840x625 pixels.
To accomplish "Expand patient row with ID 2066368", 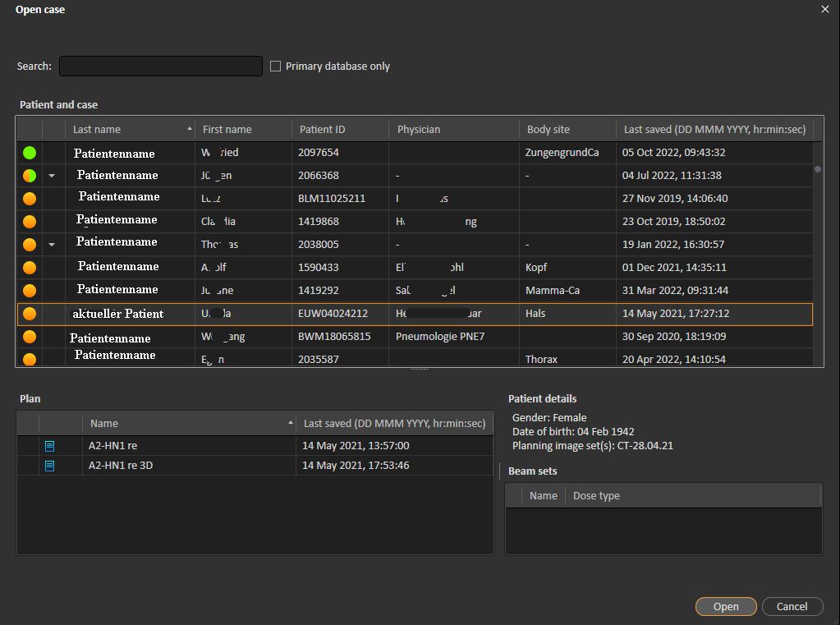I will tap(53, 176).
